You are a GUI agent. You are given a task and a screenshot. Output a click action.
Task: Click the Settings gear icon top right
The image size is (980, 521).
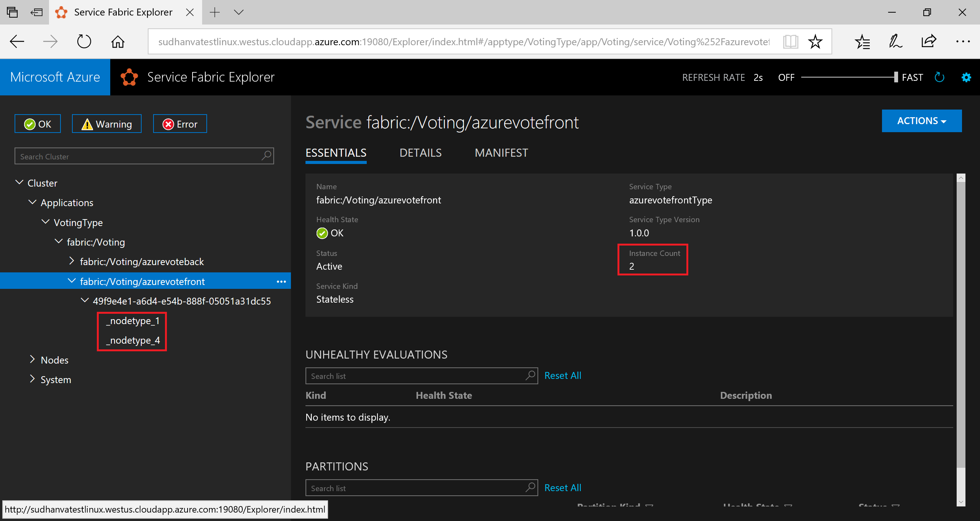pyautogui.click(x=965, y=77)
